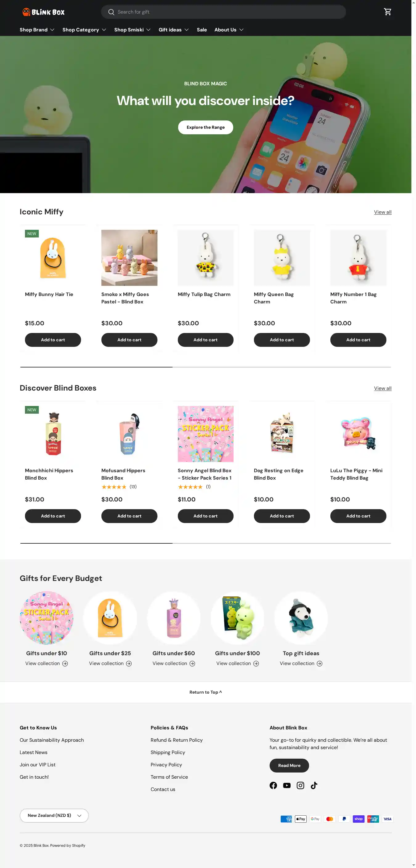This screenshot has width=416, height=868.
Task: Visit the Instagram profile icon
Action: (300, 785)
